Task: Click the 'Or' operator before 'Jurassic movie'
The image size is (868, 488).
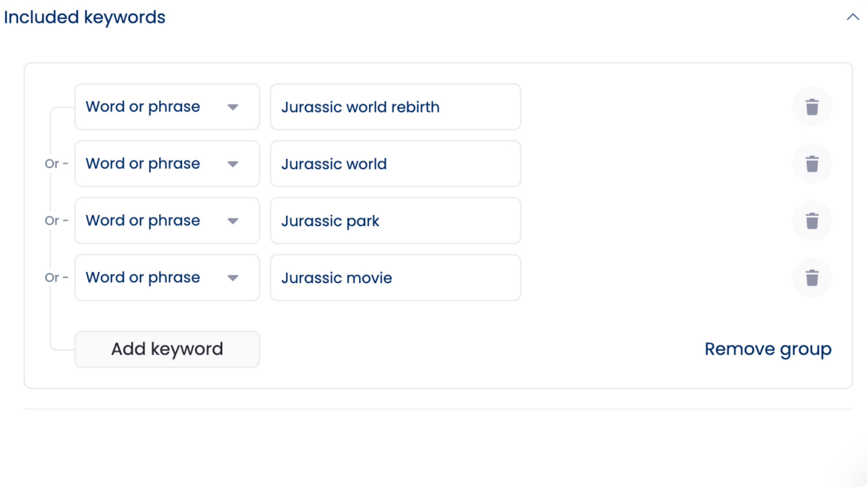Action: pyautogui.click(x=52, y=278)
